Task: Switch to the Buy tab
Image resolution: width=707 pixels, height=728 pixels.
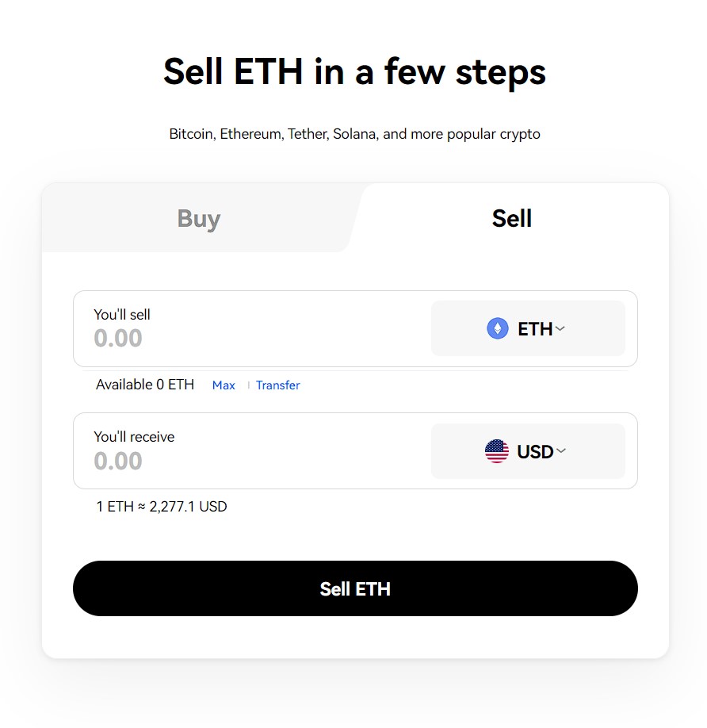Action: pyautogui.click(x=199, y=218)
